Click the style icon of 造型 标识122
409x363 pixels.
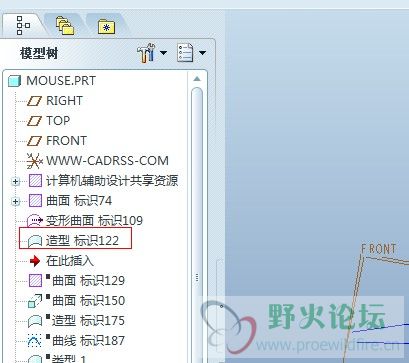tap(35, 241)
